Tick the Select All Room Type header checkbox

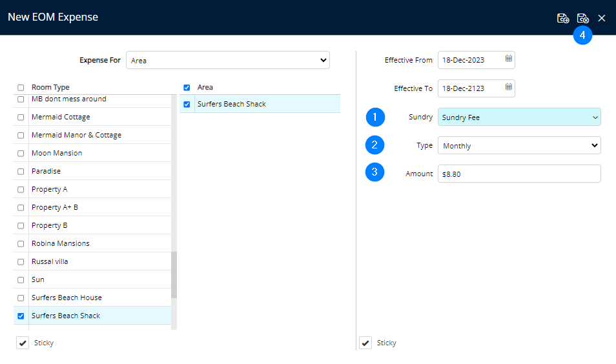coord(21,88)
